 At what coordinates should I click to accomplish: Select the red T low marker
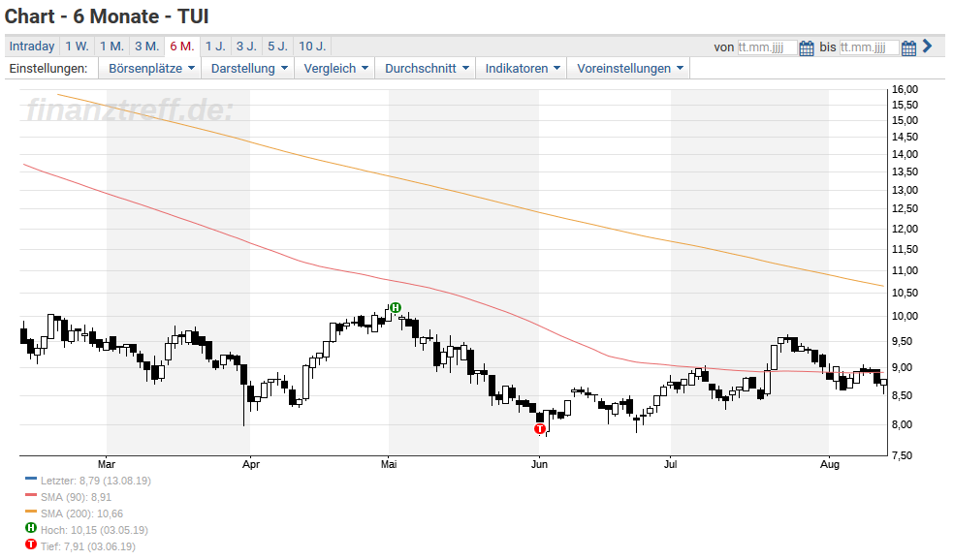[x=540, y=429]
